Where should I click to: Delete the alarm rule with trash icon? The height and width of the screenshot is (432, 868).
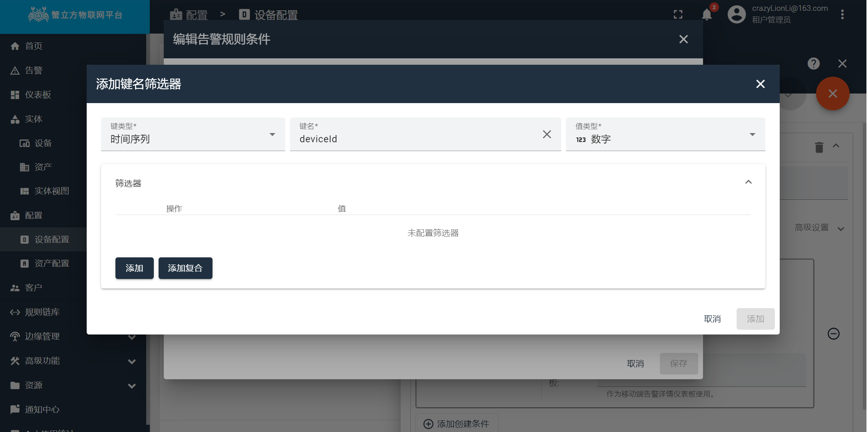tap(819, 147)
